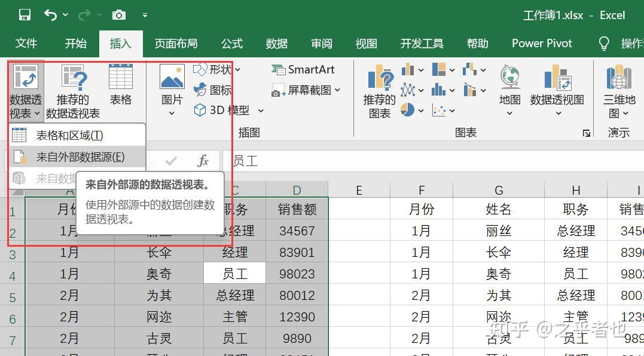644x356 pixels.
Task: Open the 3D 模型 dropdown arrow
Action: pos(260,110)
